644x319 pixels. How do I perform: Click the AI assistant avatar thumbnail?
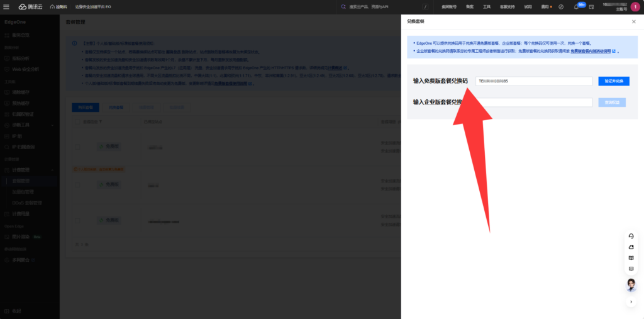[631, 285]
